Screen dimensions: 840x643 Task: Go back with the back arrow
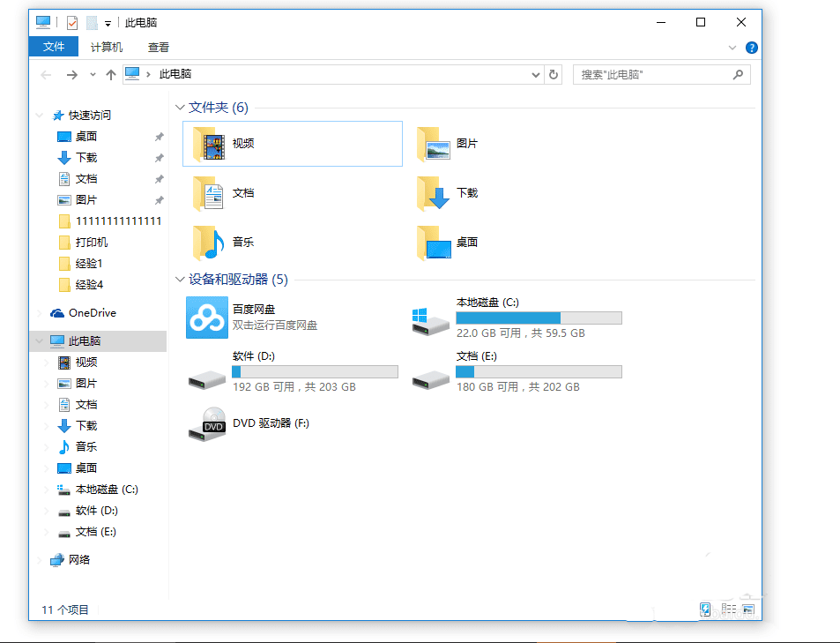click(x=46, y=75)
